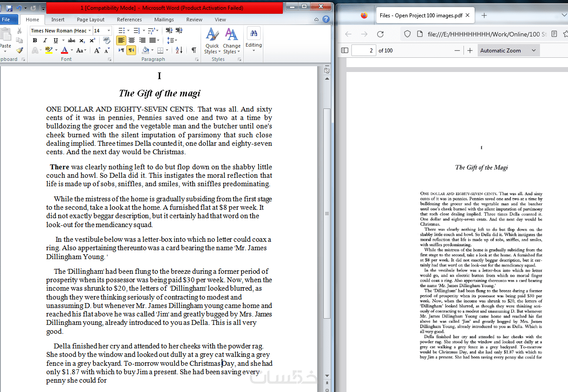The image size is (568, 392).
Task: Switch to the Mailings tab
Action: click(x=164, y=20)
